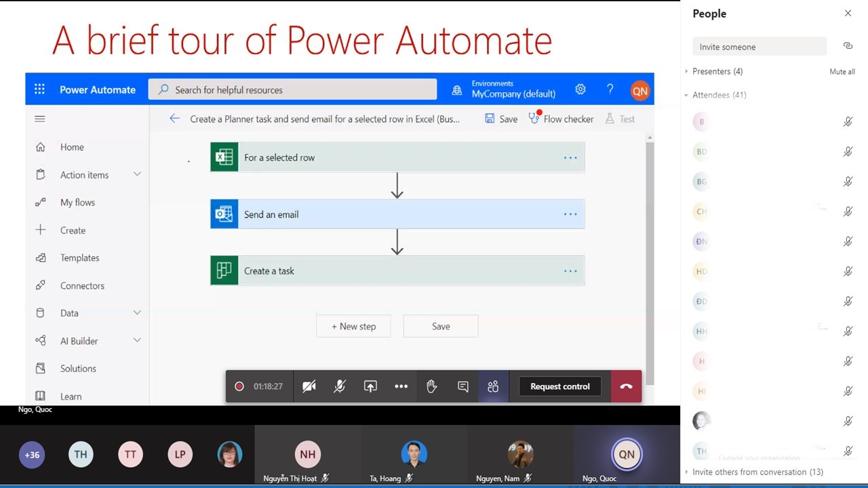Open the Flow checker

(x=561, y=119)
